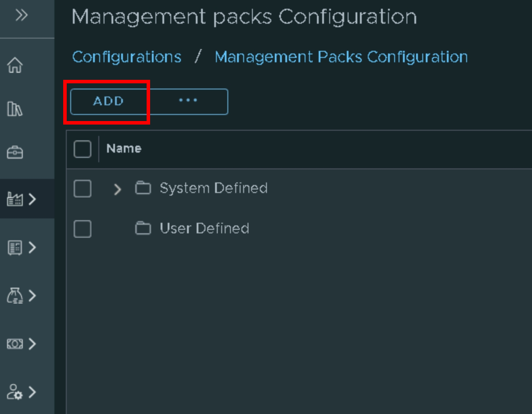Open the three-dots more actions menu
Image resolution: width=532 pixels, height=414 pixels.
point(188,101)
